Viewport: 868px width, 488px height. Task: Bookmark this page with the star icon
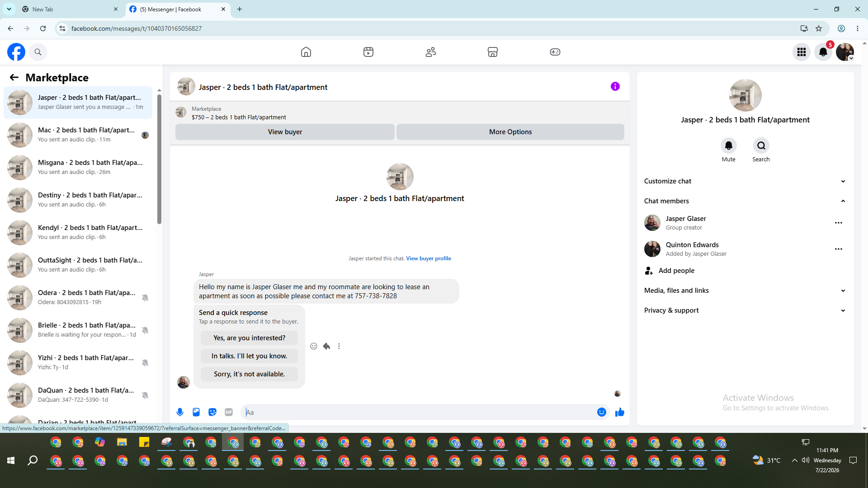click(819, 28)
